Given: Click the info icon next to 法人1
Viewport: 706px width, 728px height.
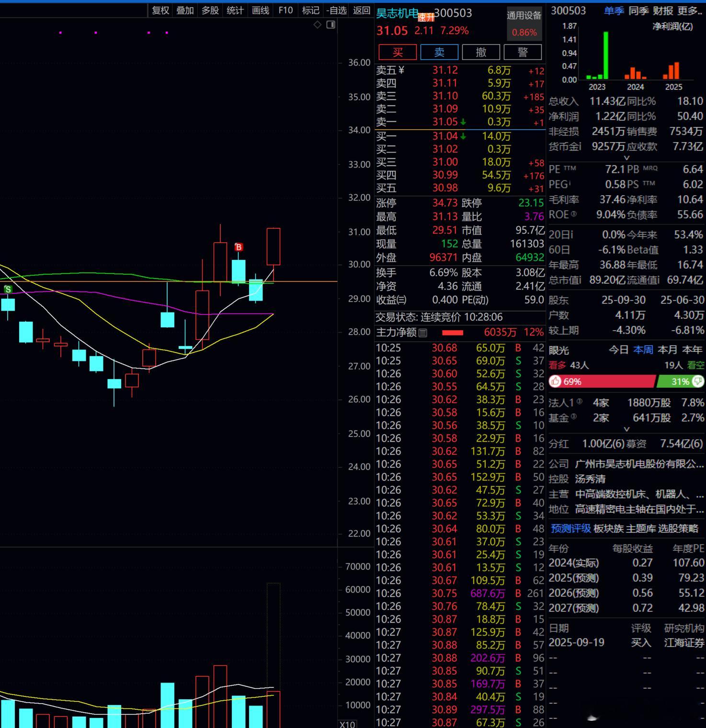Looking at the screenshot, I should (579, 402).
